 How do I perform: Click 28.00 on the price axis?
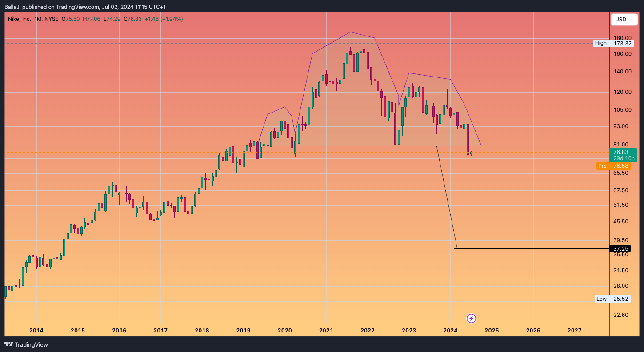[x=621, y=286]
